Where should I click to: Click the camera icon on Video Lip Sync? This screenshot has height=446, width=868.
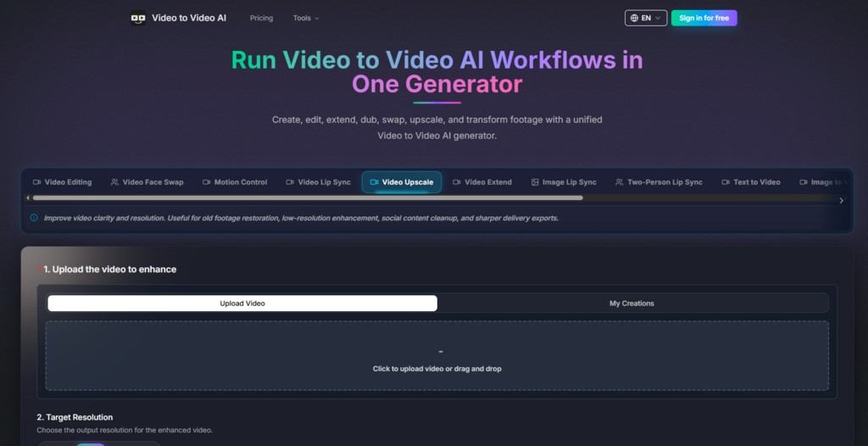coord(290,182)
